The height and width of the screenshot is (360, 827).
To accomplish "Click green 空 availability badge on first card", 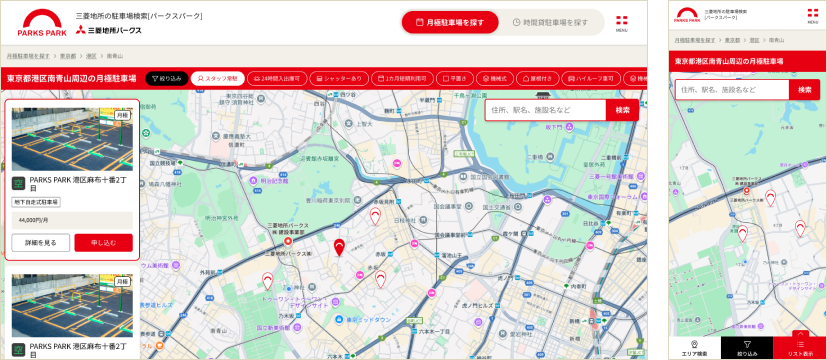I will [x=18, y=183].
